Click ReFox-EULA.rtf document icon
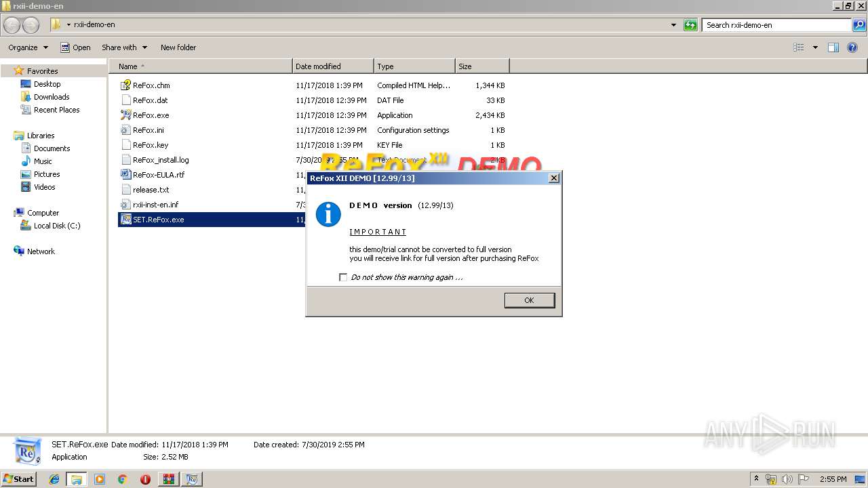This screenshot has height=488, width=868. point(125,175)
